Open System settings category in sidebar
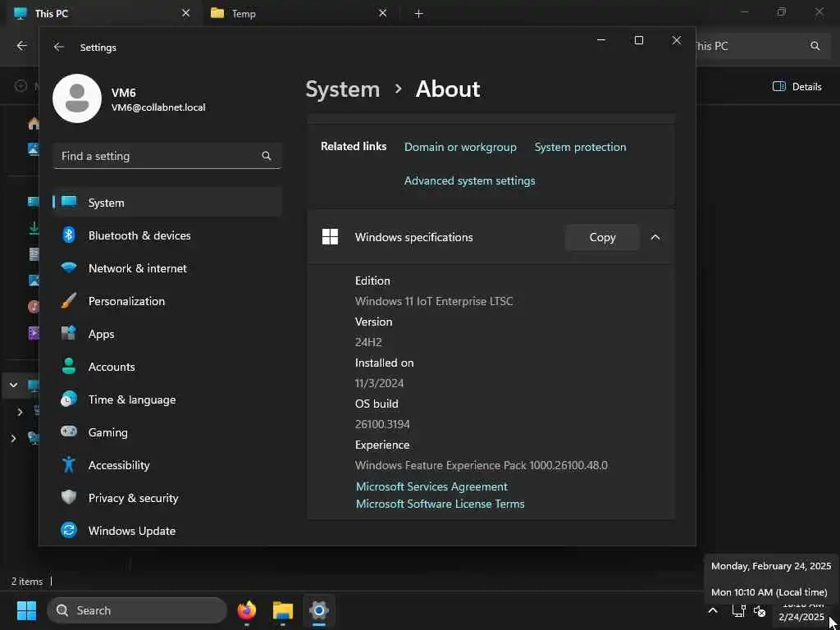The height and width of the screenshot is (630, 840). [167, 203]
